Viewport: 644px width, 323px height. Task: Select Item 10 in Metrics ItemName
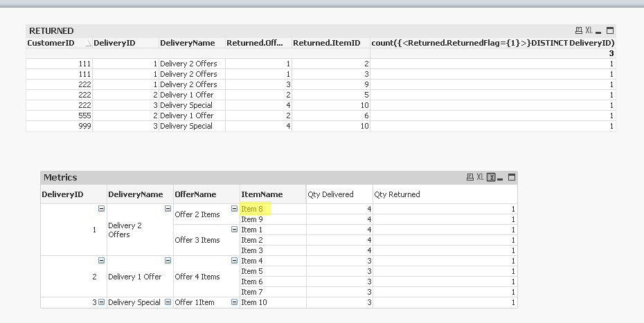(x=273, y=302)
